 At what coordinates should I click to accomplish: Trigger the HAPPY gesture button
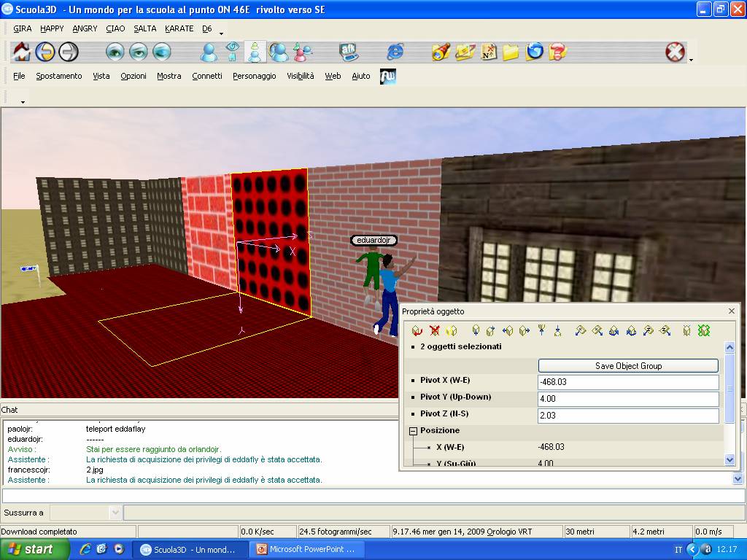[52, 28]
